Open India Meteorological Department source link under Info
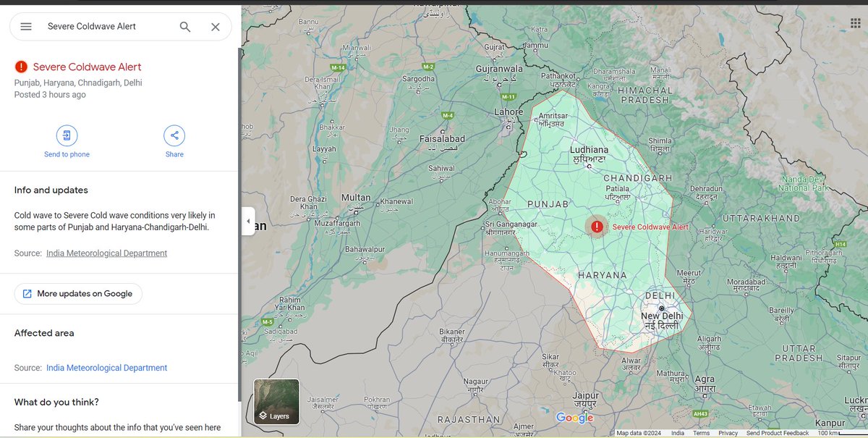Image resolution: width=868 pixels, height=438 pixels. (106, 253)
